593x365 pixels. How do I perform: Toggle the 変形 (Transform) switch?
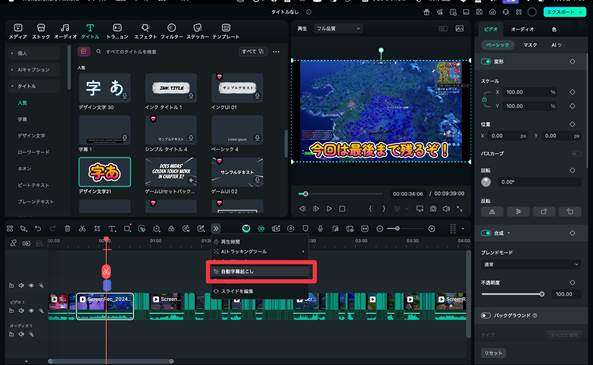pyautogui.click(x=486, y=61)
